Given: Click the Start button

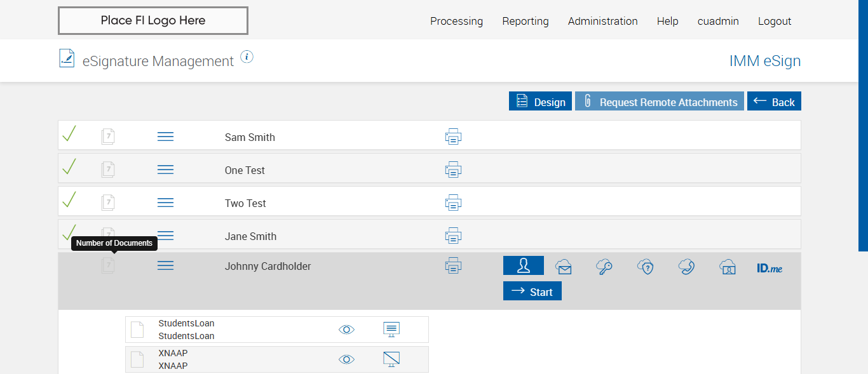Looking at the screenshot, I should pyautogui.click(x=532, y=291).
